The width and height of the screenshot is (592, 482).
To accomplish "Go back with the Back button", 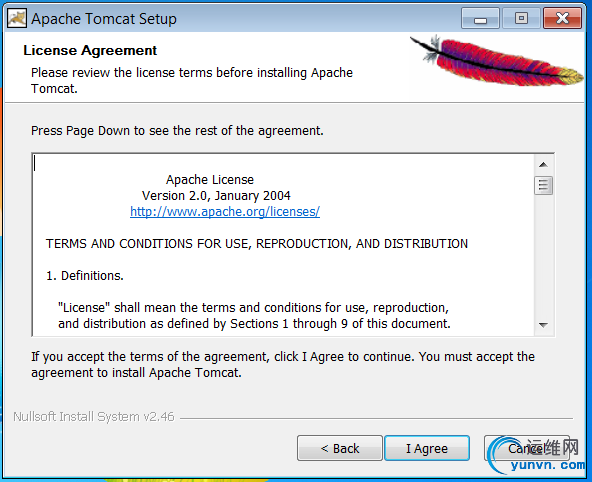I will tap(340, 448).
